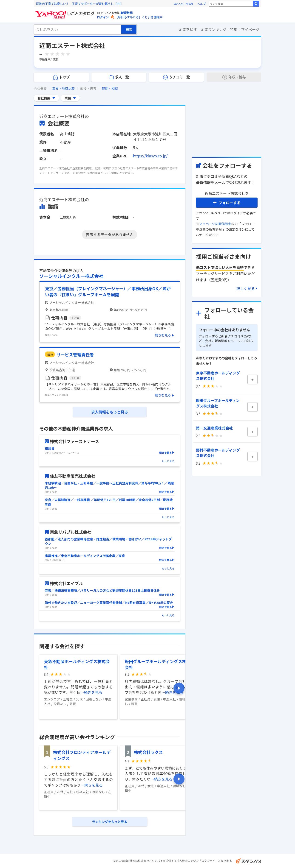295x868 pixels.
Task: Follow 第一交通産業株式会社 with the plus button
Action: pos(252,432)
